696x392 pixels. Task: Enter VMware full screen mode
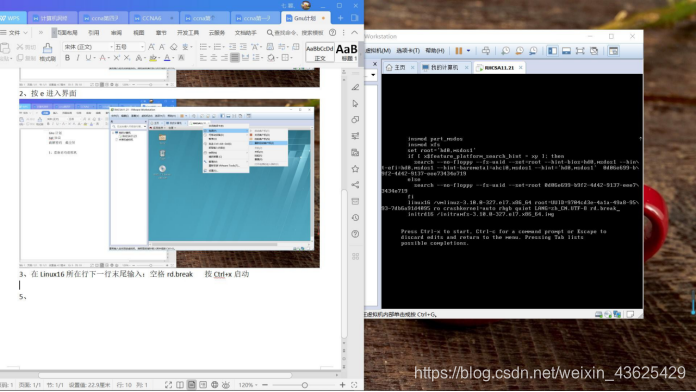point(580,51)
